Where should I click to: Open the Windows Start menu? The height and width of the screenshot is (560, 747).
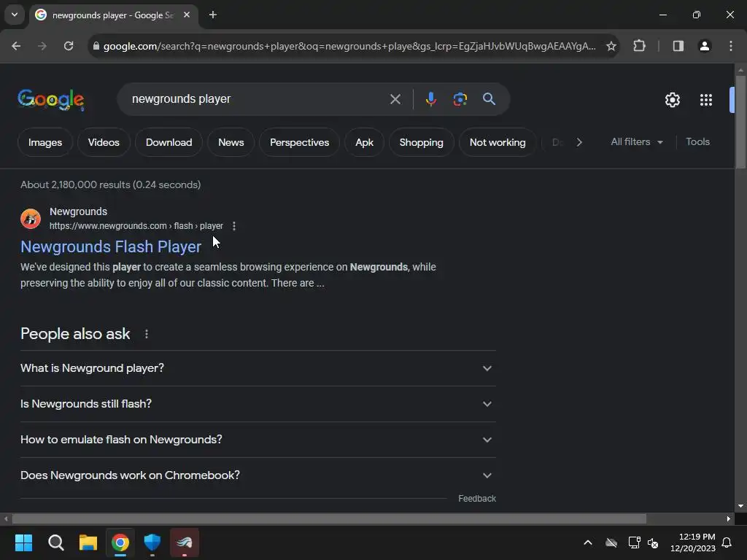[23, 542]
